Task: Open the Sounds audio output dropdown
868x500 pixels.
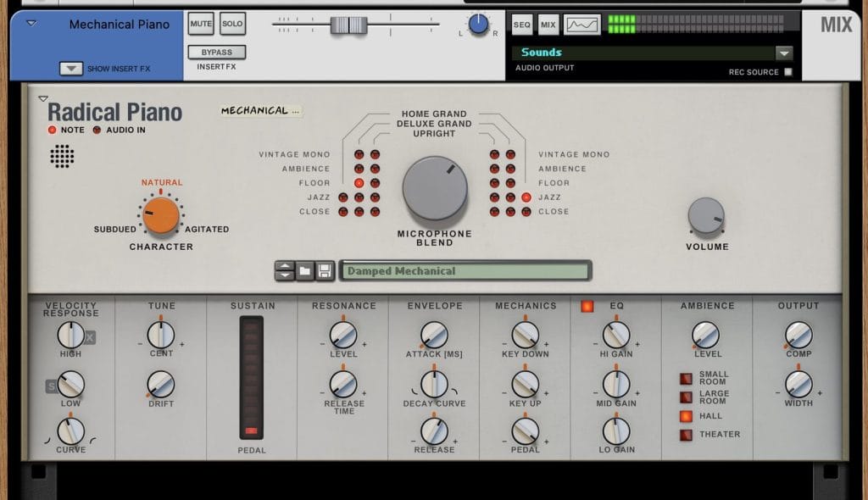Action: coord(783,53)
